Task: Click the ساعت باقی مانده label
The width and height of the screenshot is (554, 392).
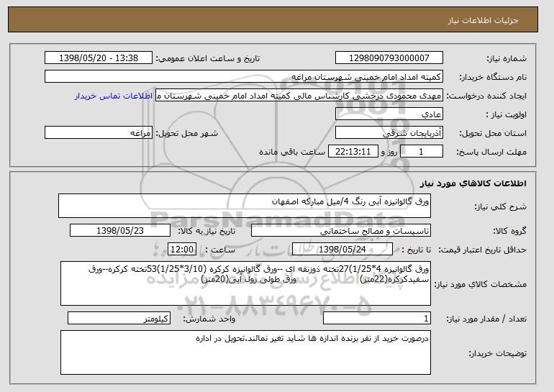Action: (x=292, y=152)
